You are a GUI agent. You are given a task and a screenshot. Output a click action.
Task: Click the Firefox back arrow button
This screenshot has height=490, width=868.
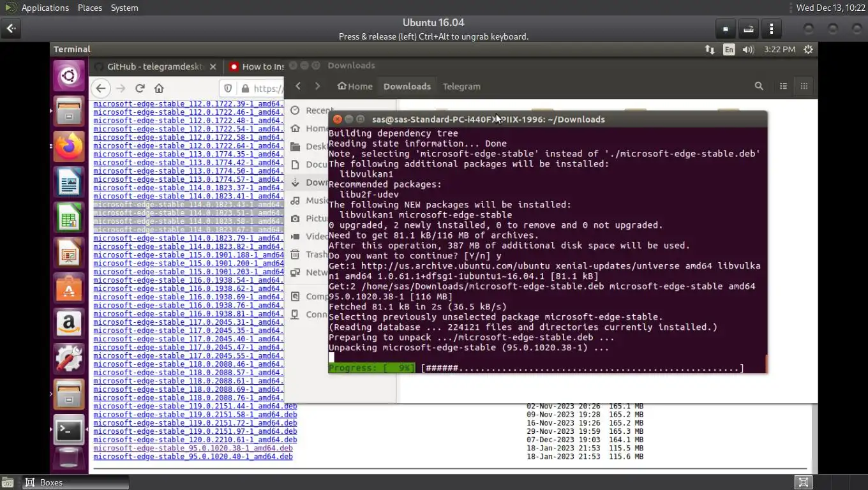101,88
